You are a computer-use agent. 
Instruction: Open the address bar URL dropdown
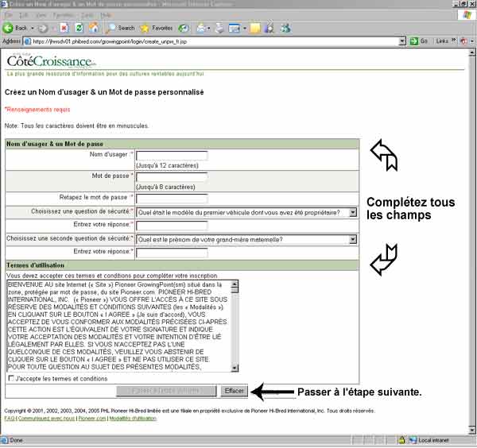pyautogui.click(x=402, y=41)
